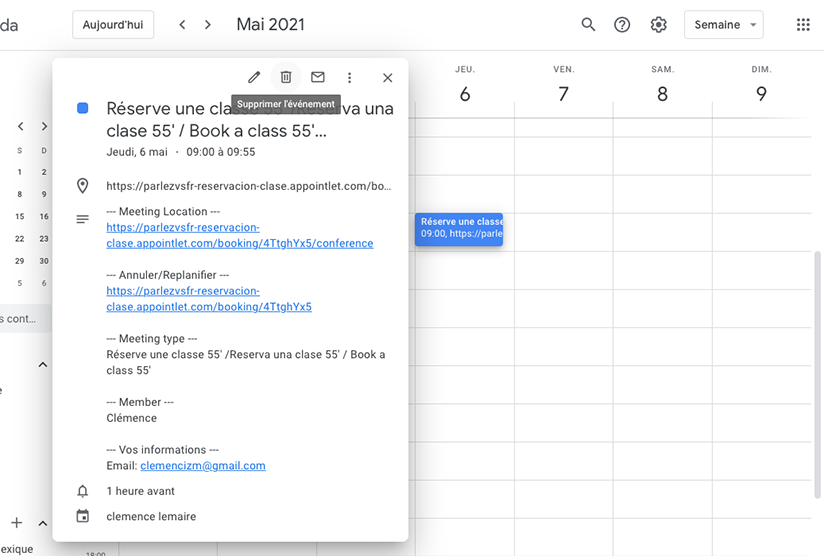Select day 29 in mini calendar

(19, 261)
